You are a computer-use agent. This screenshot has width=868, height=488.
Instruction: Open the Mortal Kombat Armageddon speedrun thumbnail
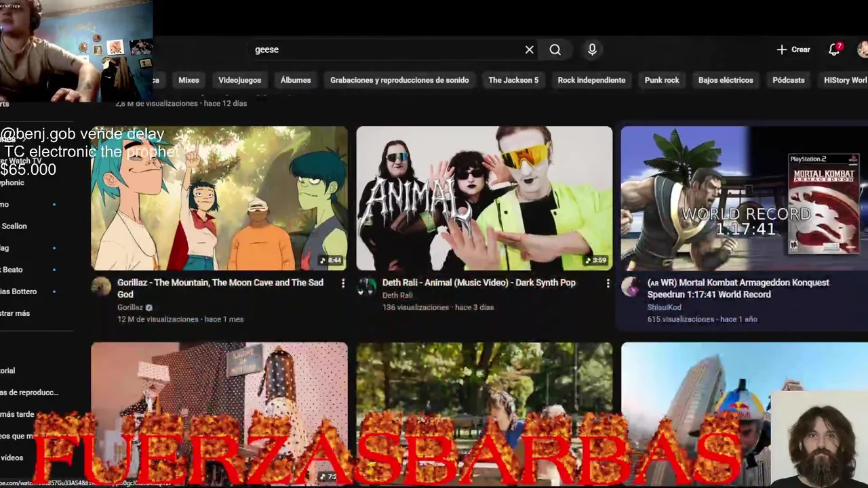(745, 198)
